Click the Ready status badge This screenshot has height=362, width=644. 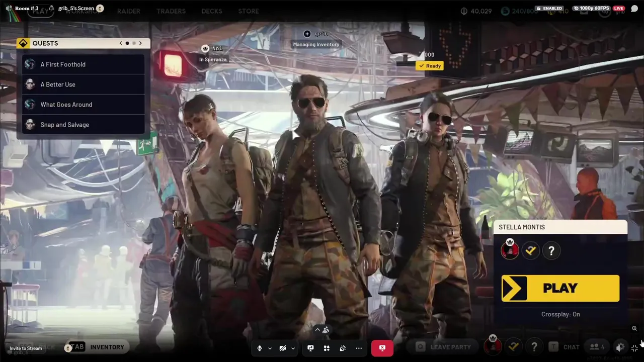coord(430,66)
